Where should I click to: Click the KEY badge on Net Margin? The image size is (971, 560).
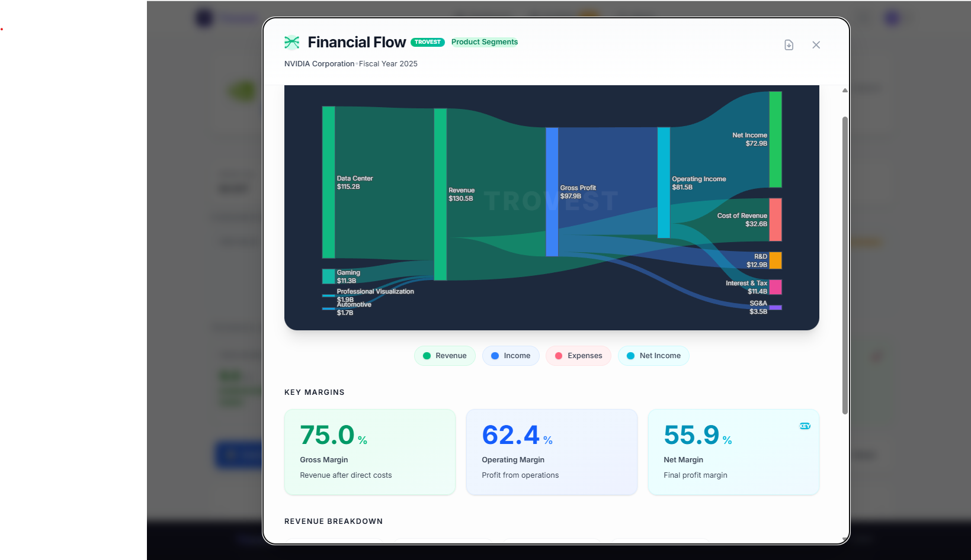coord(805,426)
